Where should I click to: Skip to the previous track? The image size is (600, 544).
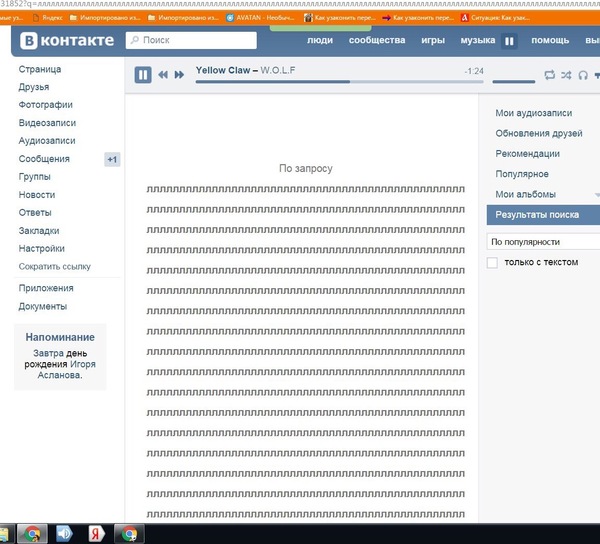tap(163, 75)
